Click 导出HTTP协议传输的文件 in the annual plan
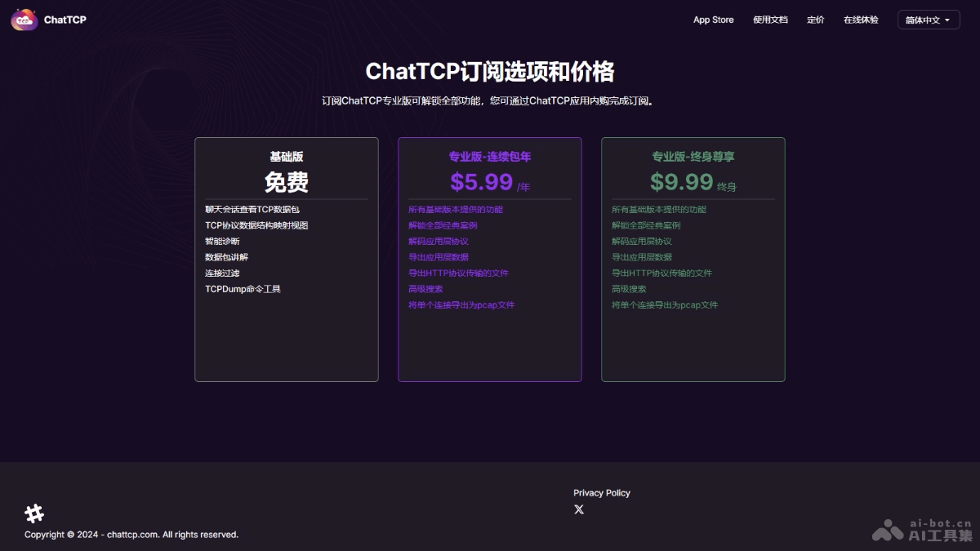The height and width of the screenshot is (551, 980). pos(459,273)
